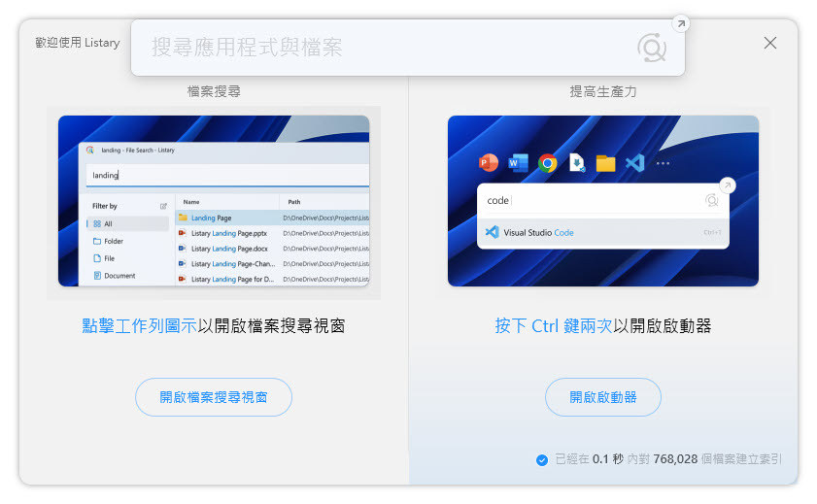Click the blue checkmark index status icon
Image resolution: width=817 pixels, height=504 pixels.
[542, 459]
